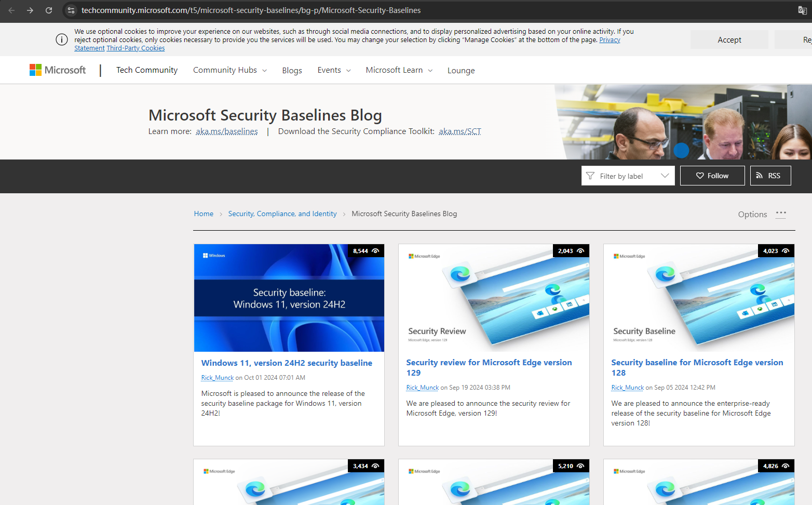Click the cookie notice info icon
This screenshot has width=812, height=505.
[x=62, y=39]
